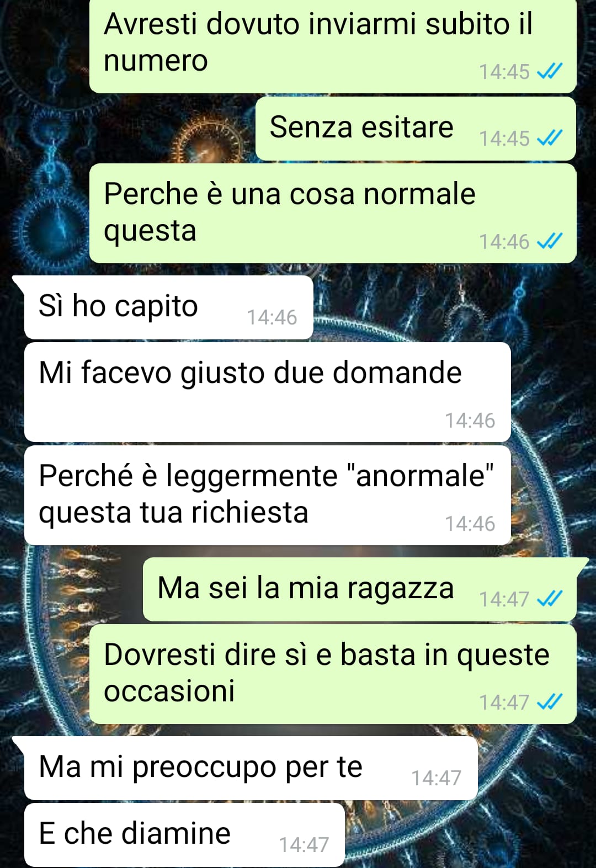Select the 'E che diamine' message bubble
This screenshot has width=596, height=868.
(x=184, y=834)
